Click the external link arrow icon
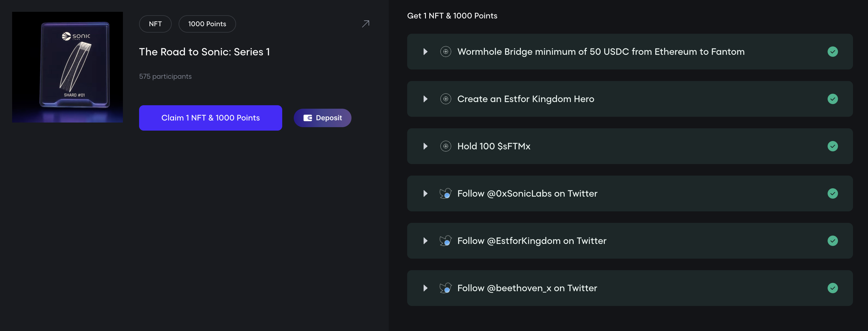 pyautogui.click(x=366, y=24)
